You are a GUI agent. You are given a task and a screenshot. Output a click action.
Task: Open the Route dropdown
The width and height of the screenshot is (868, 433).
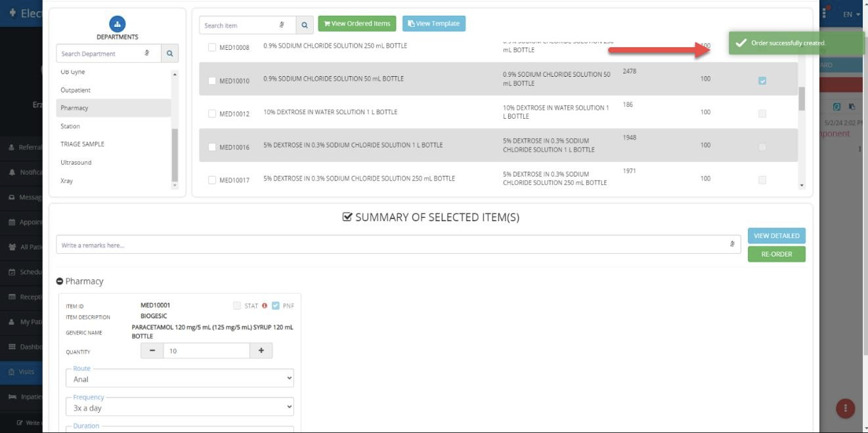click(180, 379)
